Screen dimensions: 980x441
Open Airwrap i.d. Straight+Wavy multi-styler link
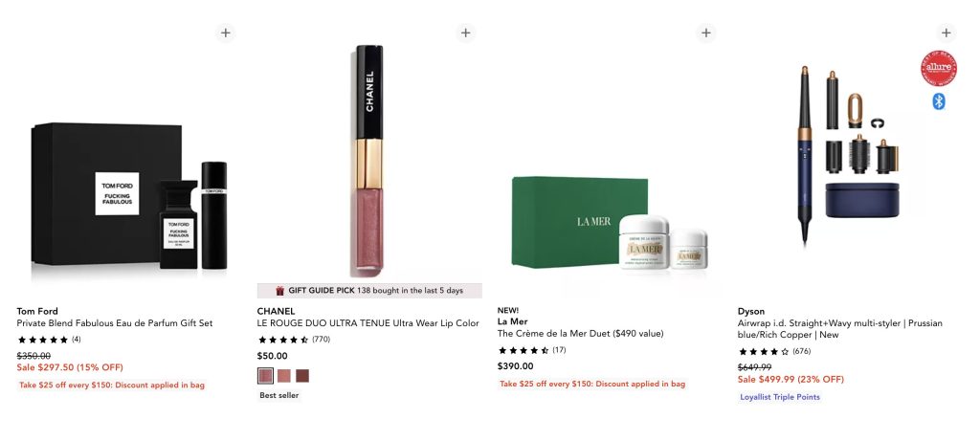coord(840,329)
